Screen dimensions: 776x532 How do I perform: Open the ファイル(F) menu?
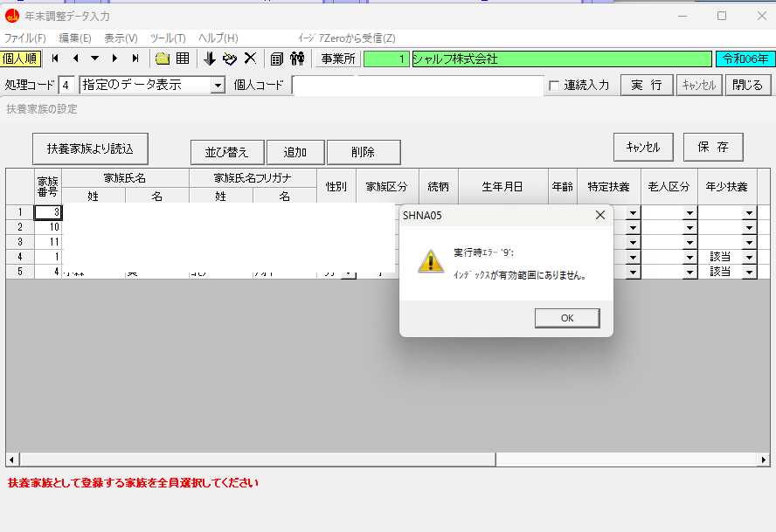pyautogui.click(x=25, y=38)
